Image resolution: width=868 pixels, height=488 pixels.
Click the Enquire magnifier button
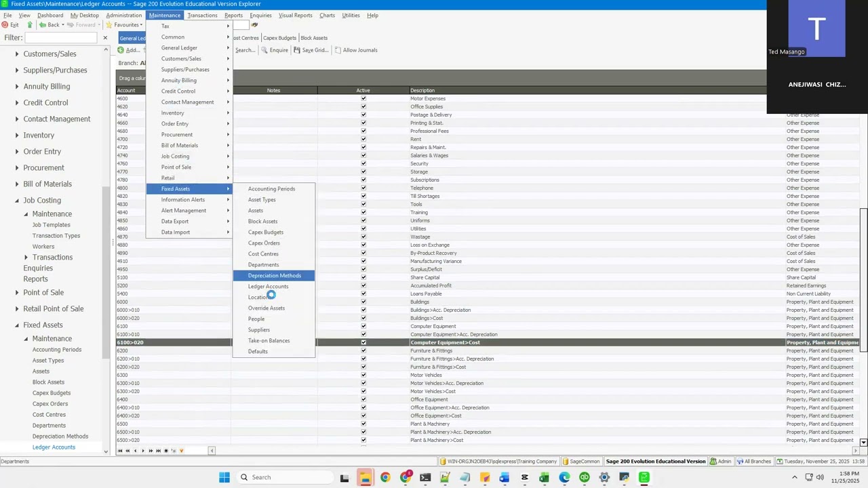pyautogui.click(x=274, y=50)
